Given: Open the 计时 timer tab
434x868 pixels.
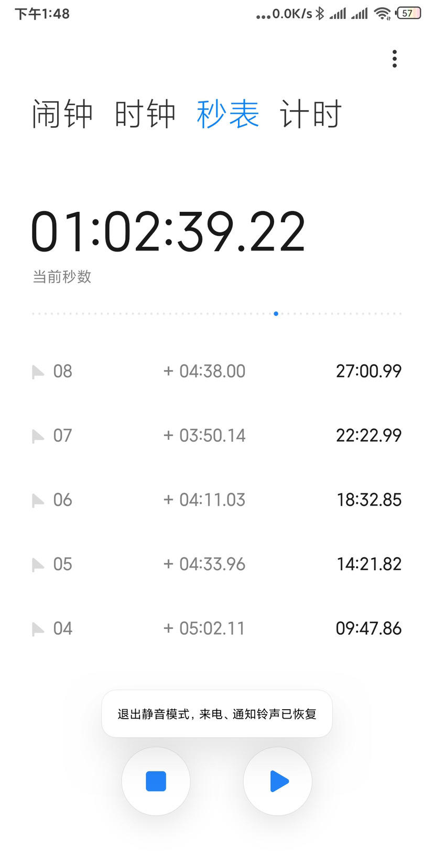Looking at the screenshot, I should [x=311, y=114].
